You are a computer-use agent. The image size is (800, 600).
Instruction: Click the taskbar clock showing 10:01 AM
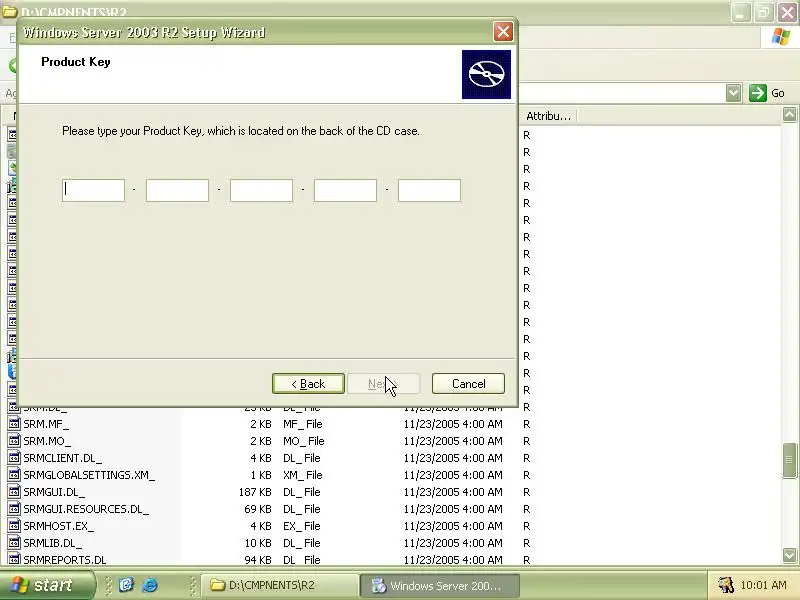tap(763, 585)
